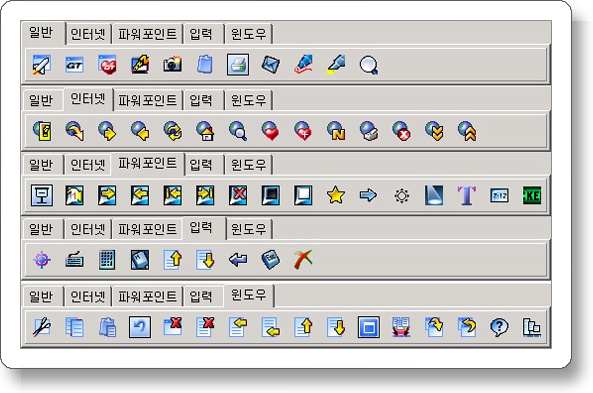Select 입력 tab above the scissors icon row
593x393 pixels.
tap(201, 296)
